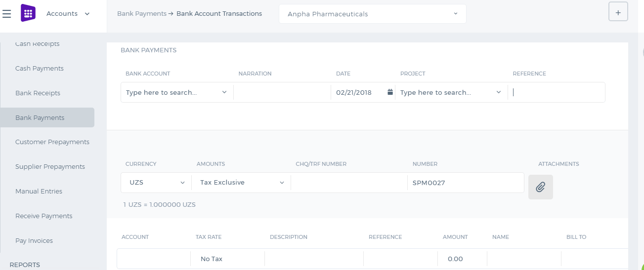This screenshot has width=644, height=270.
Task: Select Supplier Prepayments menu item
Action: 50,167
